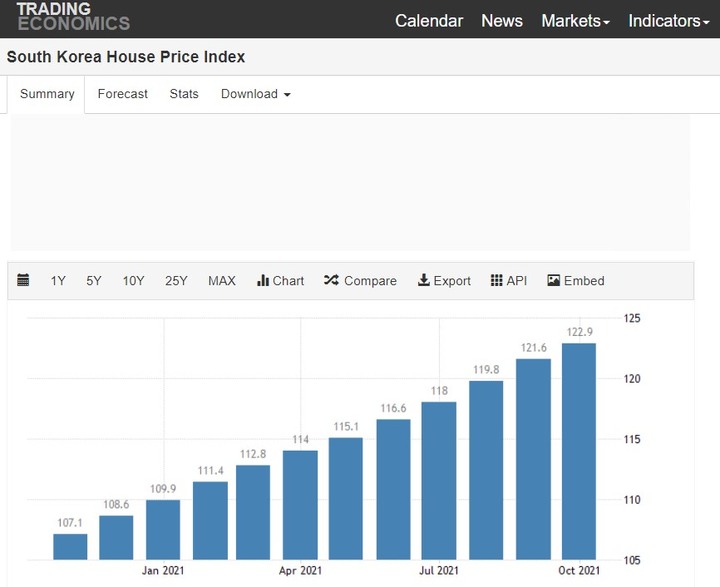Open the calendar date range icon

23,280
